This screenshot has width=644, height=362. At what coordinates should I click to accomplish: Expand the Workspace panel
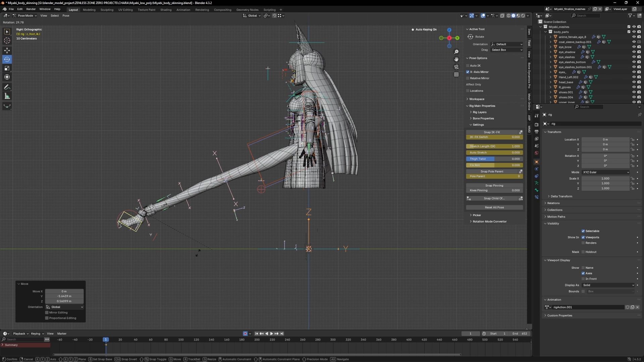(476, 99)
